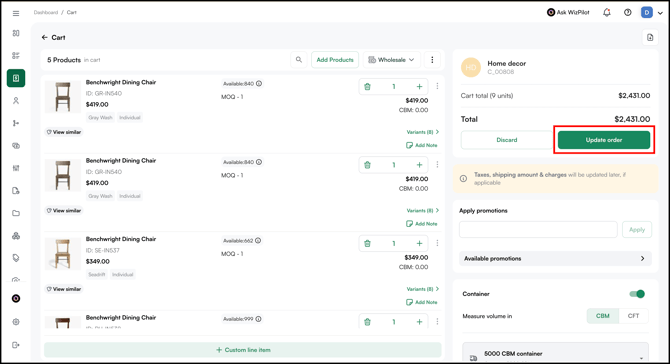Open the tag icon in the sidebar

pyautogui.click(x=16, y=258)
